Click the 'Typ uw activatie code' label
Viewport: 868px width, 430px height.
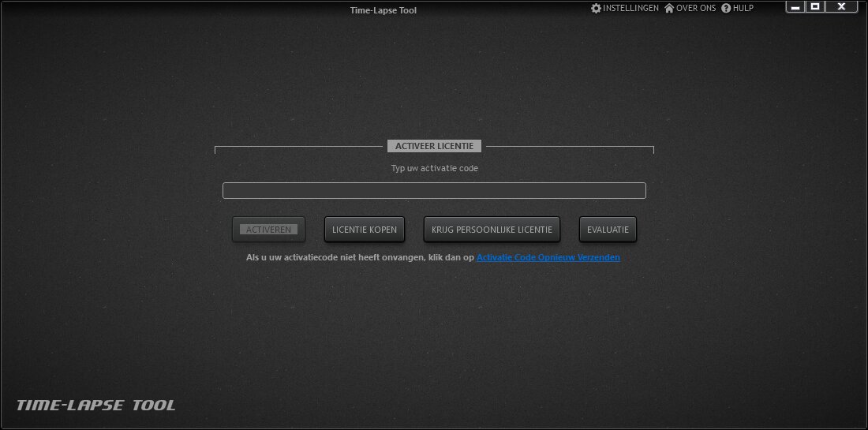[x=435, y=168]
